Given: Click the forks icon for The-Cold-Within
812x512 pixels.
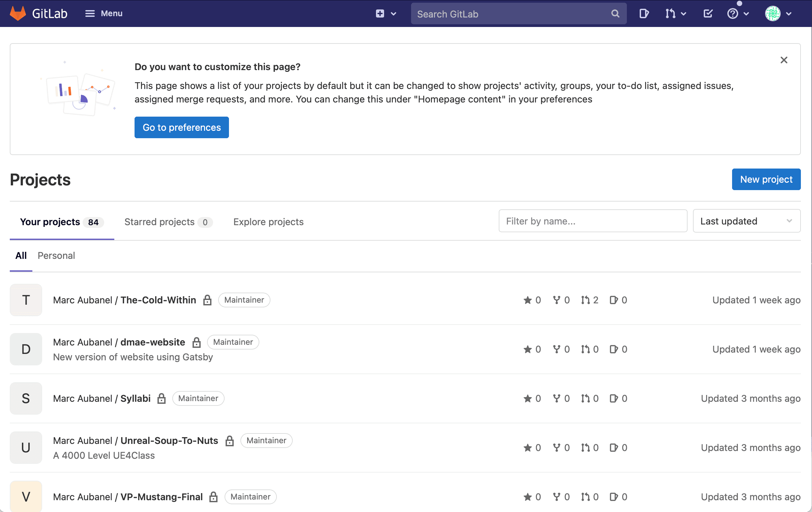Looking at the screenshot, I should (x=557, y=300).
